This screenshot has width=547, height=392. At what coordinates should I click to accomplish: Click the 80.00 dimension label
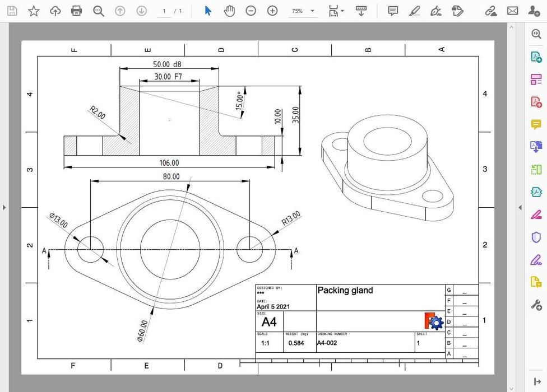171,176
